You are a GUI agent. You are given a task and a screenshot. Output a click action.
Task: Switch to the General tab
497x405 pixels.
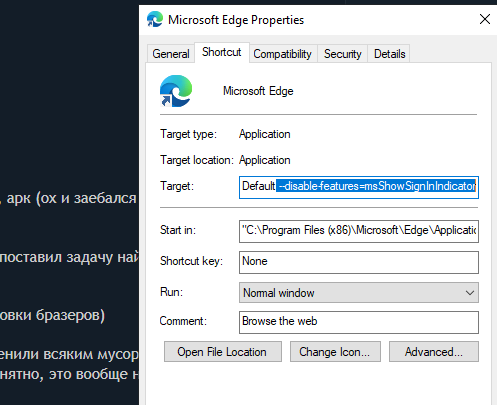tap(171, 54)
